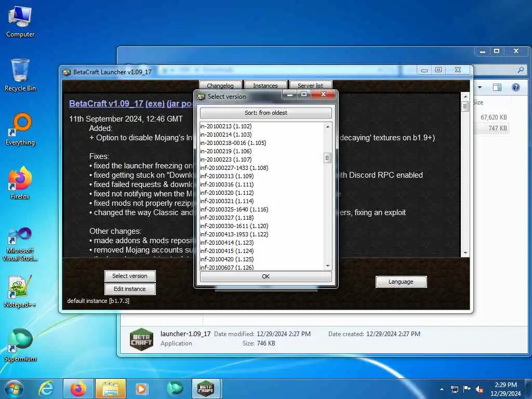Open the Windows Media Player taskbar icon
Screen dimensions: 532x399
coord(141,389)
